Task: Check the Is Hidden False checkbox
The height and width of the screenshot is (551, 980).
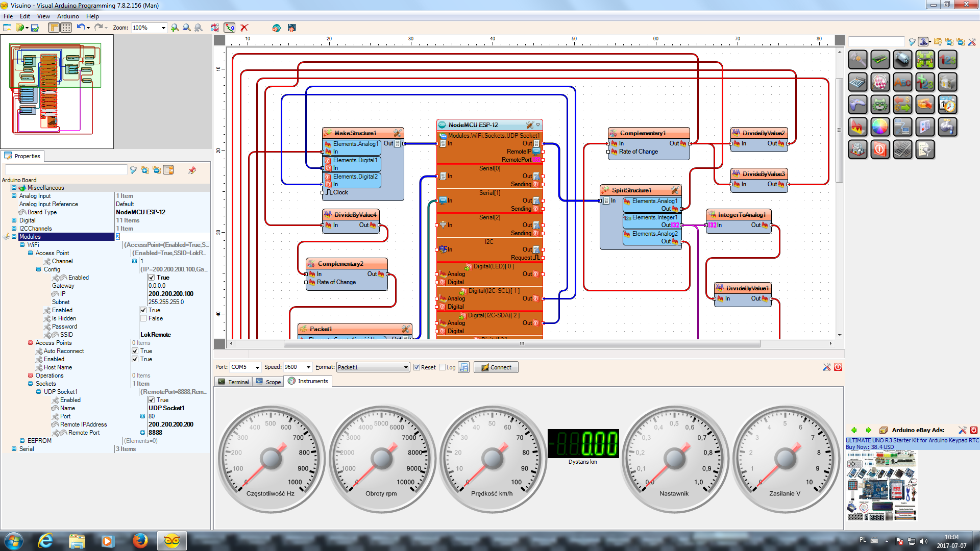Action: pyautogui.click(x=143, y=318)
